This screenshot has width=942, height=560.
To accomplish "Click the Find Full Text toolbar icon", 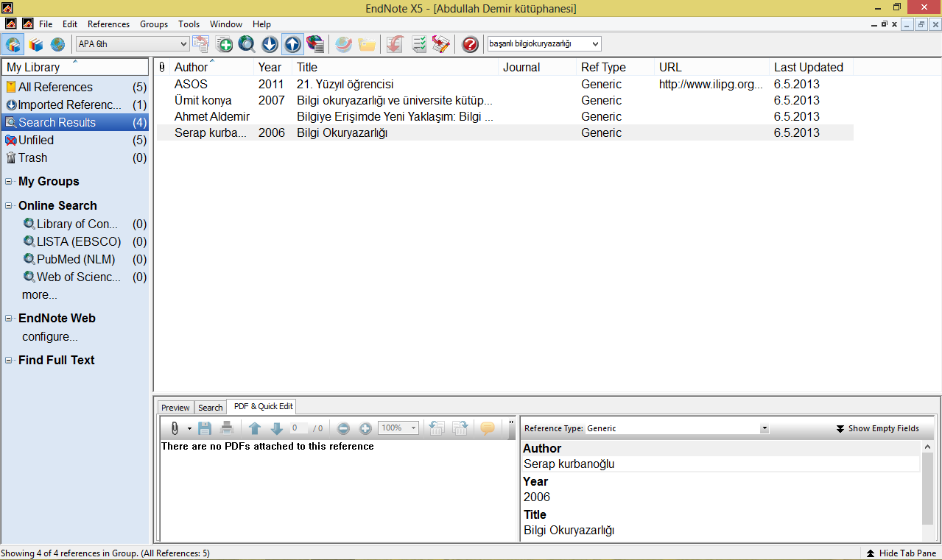I will (x=315, y=44).
